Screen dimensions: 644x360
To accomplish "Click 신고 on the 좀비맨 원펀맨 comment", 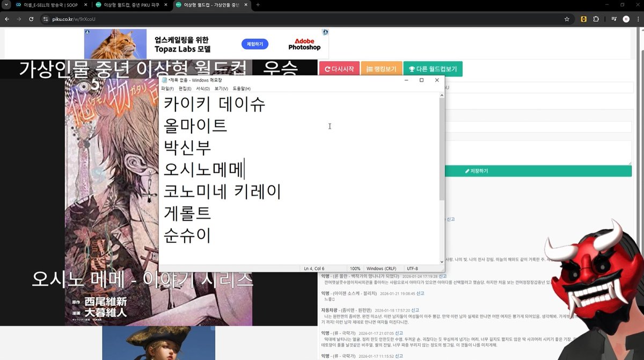I will (415, 310).
